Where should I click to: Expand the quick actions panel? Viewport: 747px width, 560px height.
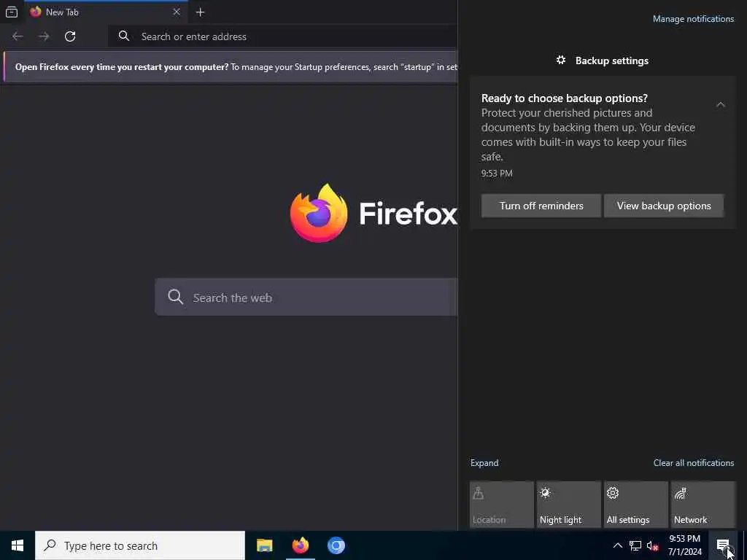click(x=484, y=463)
